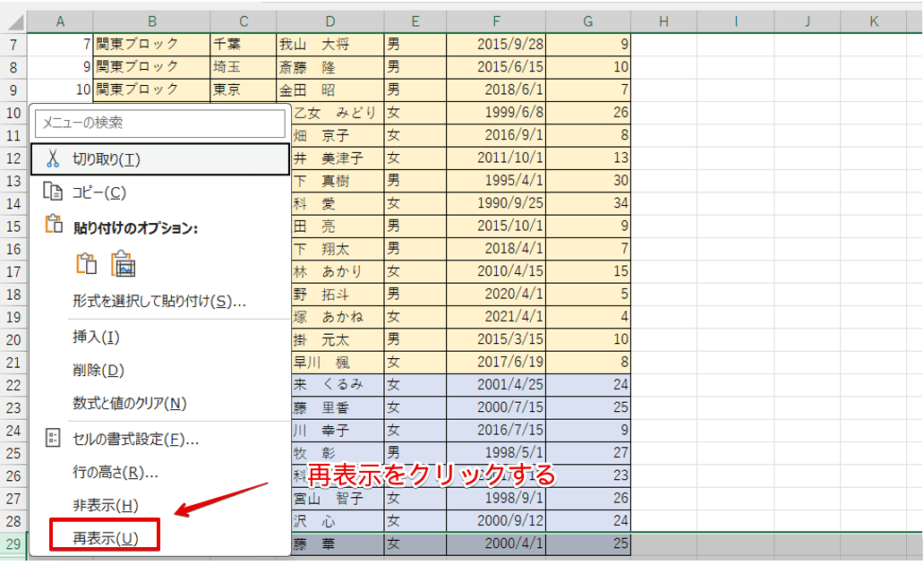The image size is (924, 565).
Task: Click 関東ブロック cell in row 7
Action: click(152, 44)
